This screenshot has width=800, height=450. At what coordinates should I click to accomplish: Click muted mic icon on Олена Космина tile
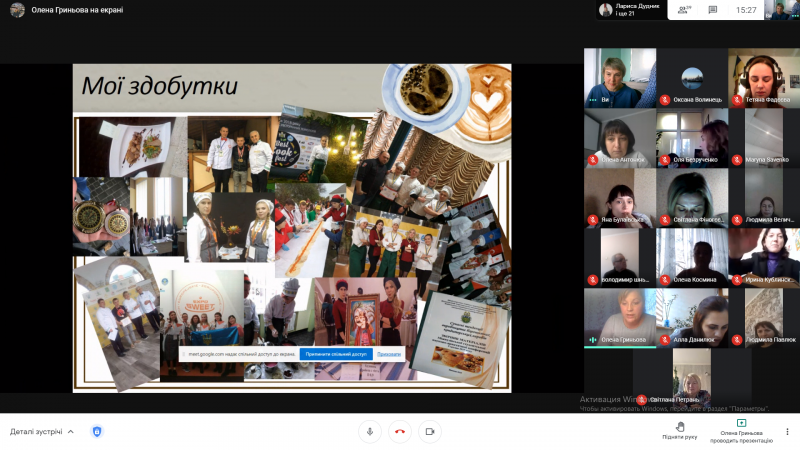click(664, 280)
